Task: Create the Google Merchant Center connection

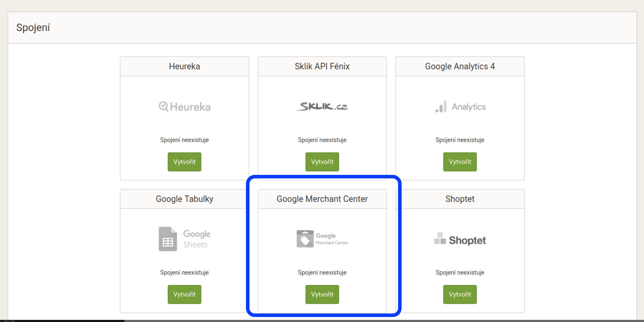Action: (322, 294)
